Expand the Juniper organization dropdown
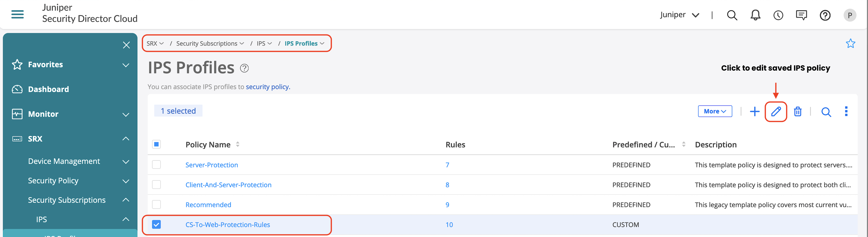 679,15
